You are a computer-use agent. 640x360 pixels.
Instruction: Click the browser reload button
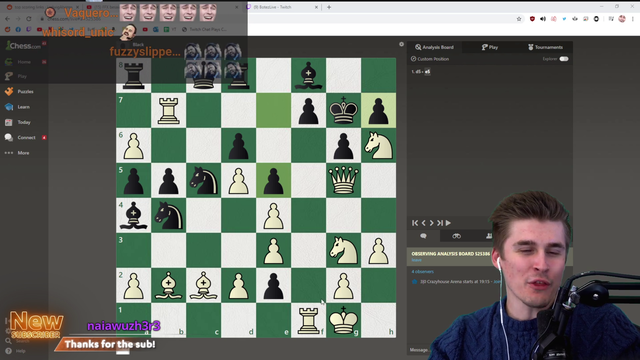[x=29, y=19]
